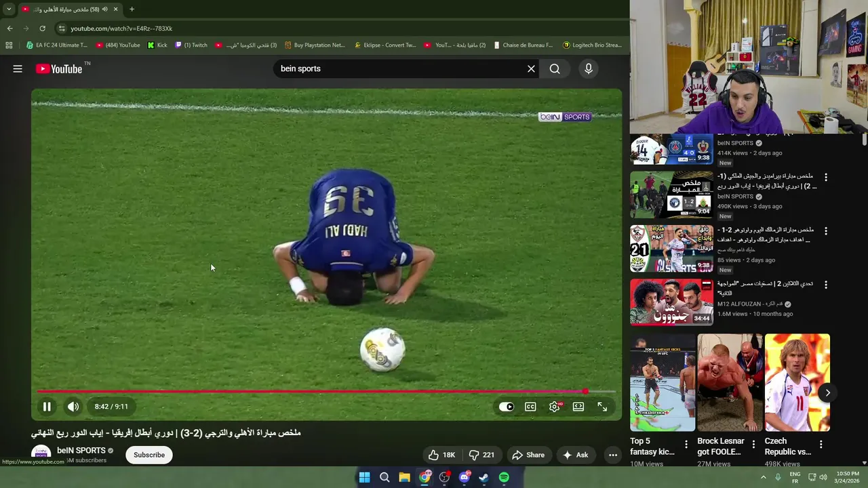Open video quality settings gear
The height and width of the screenshot is (488, 868).
[555, 407]
